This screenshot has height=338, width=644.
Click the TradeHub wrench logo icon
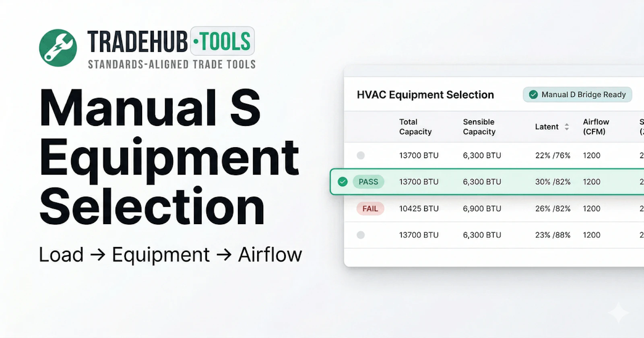pyautogui.click(x=58, y=48)
